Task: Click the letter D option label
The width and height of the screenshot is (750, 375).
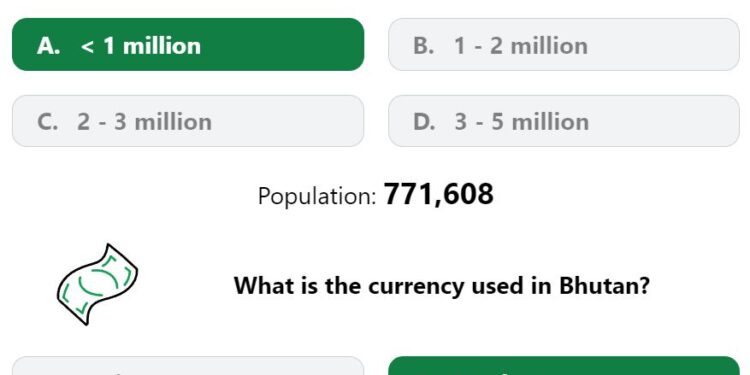Action: (x=425, y=122)
